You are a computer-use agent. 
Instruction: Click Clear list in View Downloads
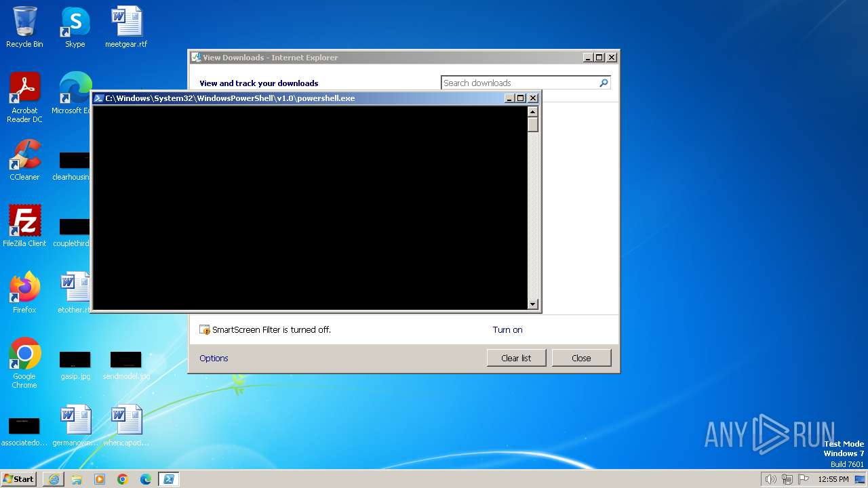pyautogui.click(x=516, y=358)
